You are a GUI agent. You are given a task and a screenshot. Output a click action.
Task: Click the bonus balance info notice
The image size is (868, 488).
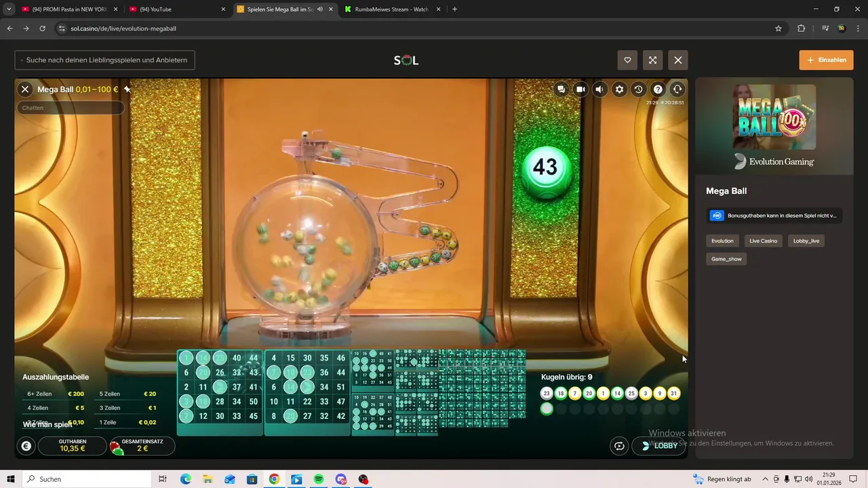tap(774, 216)
